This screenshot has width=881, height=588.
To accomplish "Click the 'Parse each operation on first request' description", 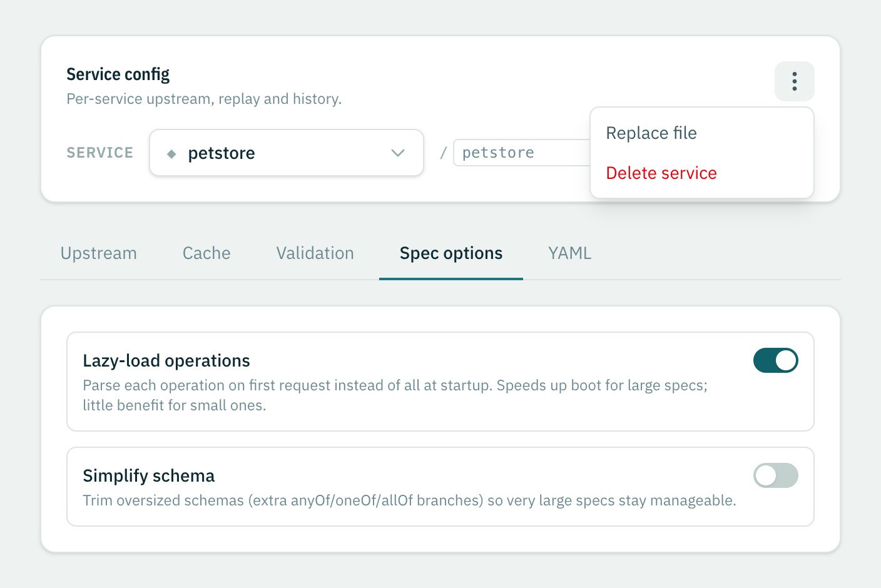I will (x=395, y=395).
